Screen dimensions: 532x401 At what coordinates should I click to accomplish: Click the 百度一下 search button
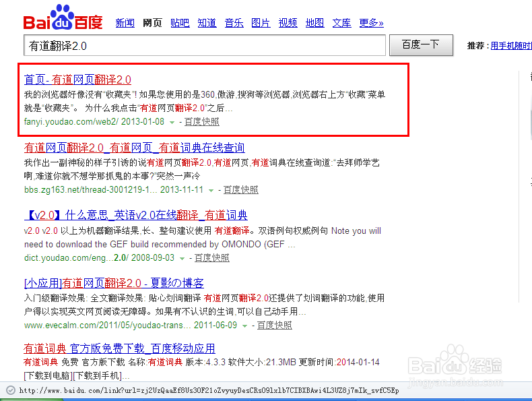coord(421,45)
